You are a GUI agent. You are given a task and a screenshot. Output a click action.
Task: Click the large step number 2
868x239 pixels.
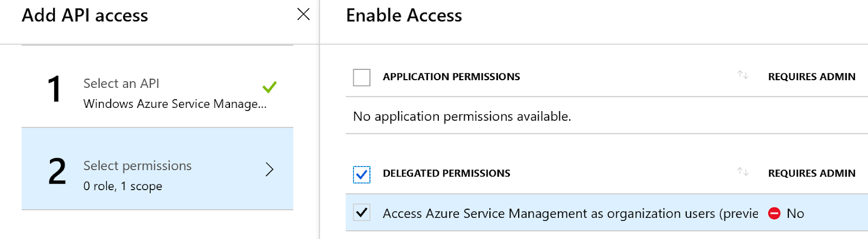point(57,172)
